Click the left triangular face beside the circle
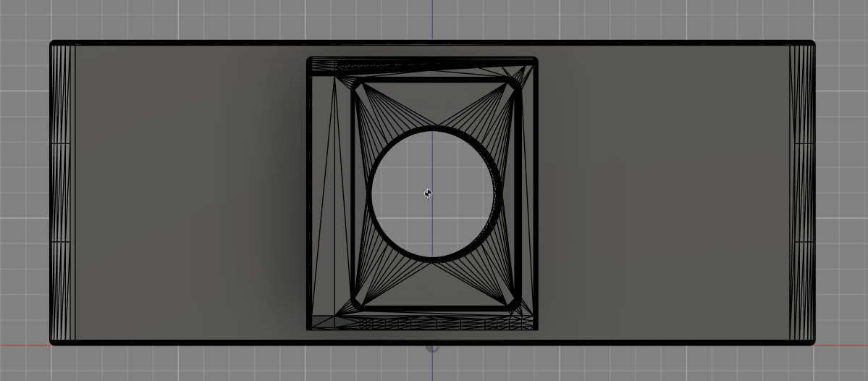This screenshot has width=868, height=381. (361, 194)
